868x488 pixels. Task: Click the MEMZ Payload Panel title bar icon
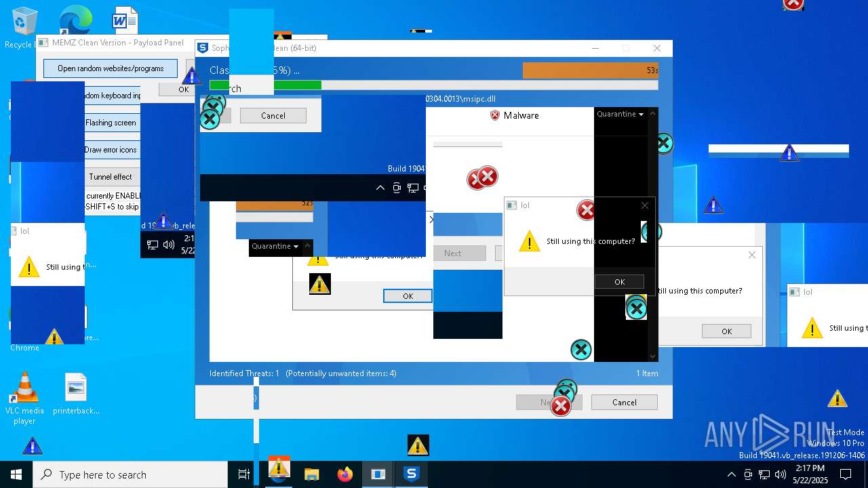[43, 42]
